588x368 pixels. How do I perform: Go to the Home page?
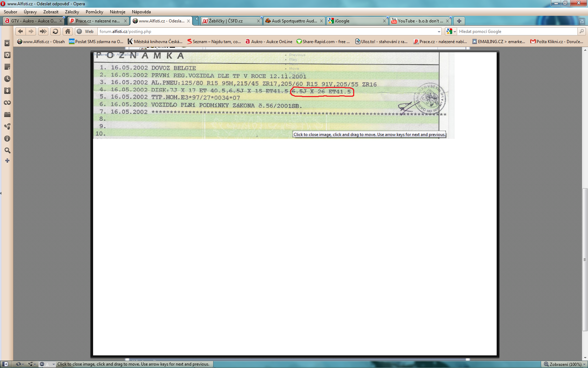point(68,32)
